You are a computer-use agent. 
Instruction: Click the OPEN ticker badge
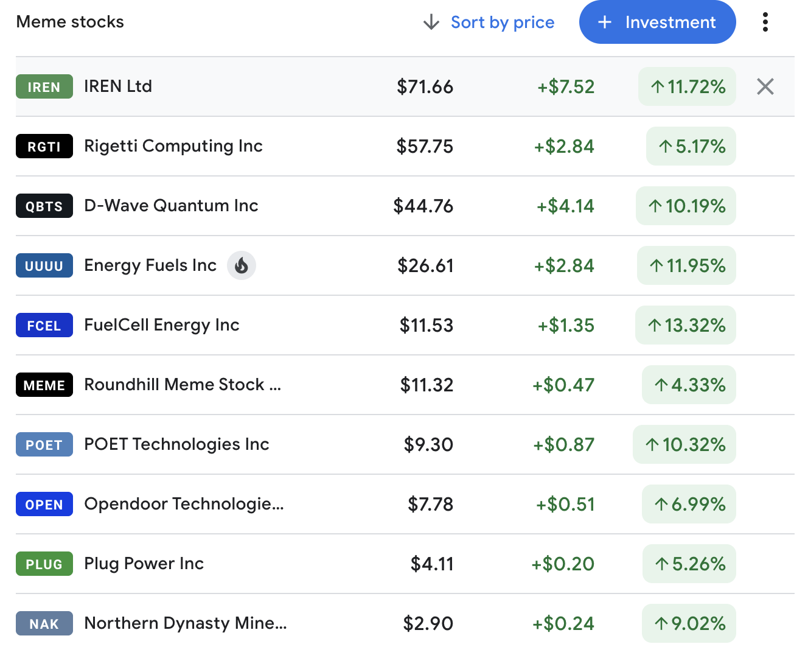click(44, 504)
